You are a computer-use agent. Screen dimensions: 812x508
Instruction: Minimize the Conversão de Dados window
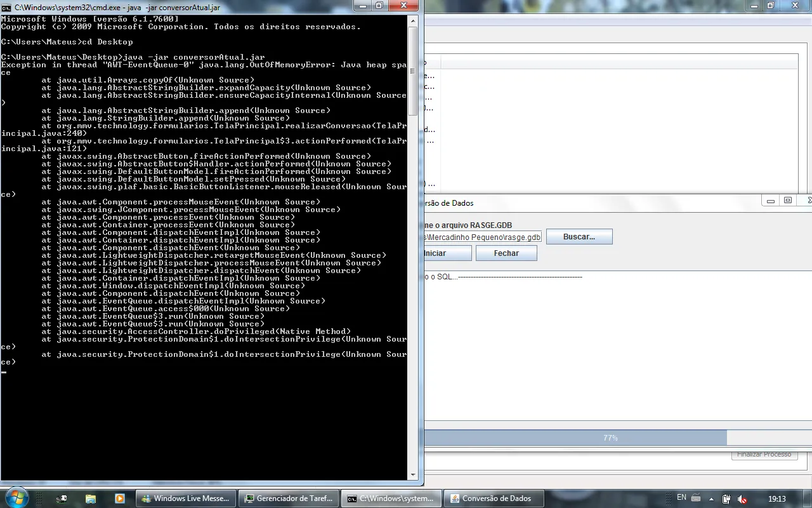point(771,201)
